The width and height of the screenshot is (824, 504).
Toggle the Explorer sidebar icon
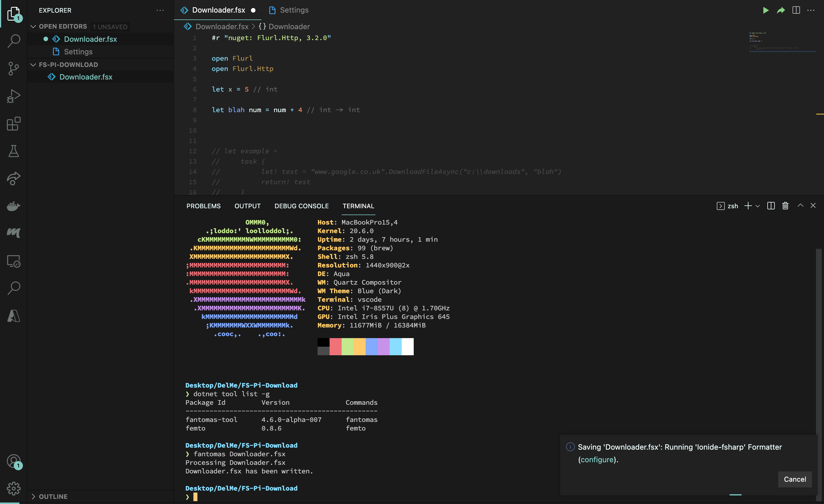[13, 13]
